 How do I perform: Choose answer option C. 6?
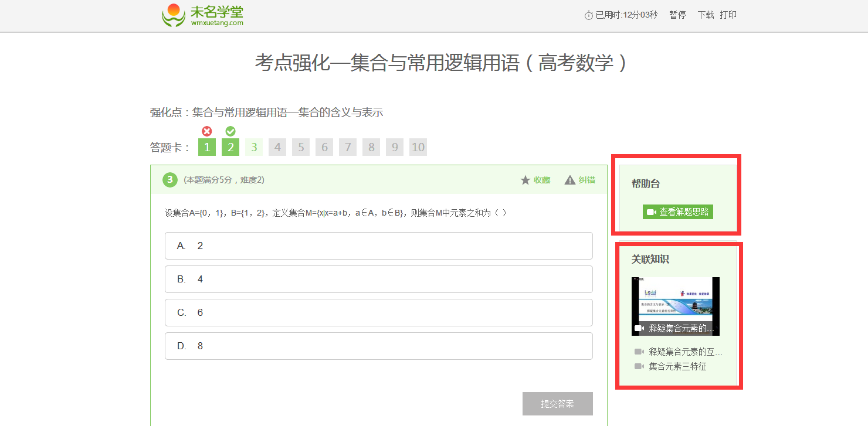pyautogui.click(x=378, y=312)
